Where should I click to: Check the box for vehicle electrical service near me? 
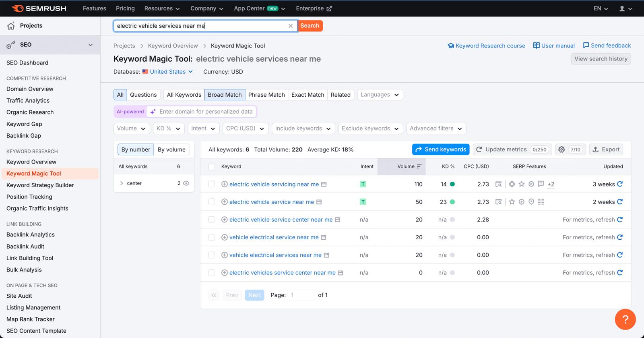(x=212, y=237)
